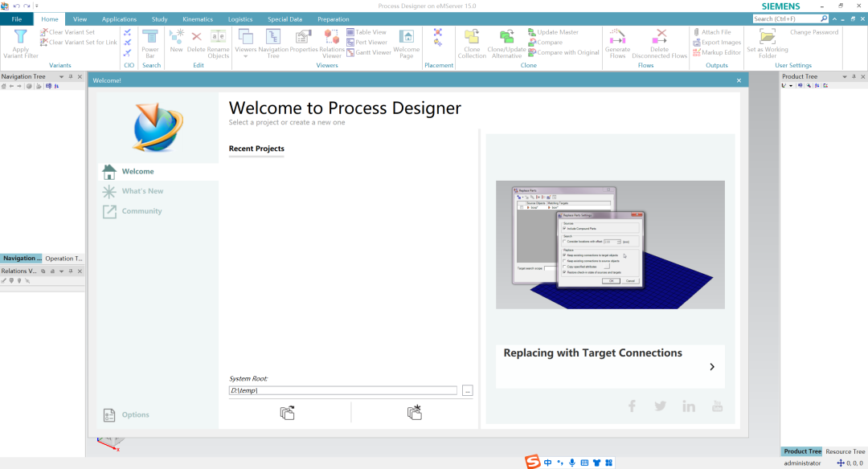Click the Generate Flows icon
Image resolution: width=868 pixels, height=469 pixels.
tap(617, 36)
